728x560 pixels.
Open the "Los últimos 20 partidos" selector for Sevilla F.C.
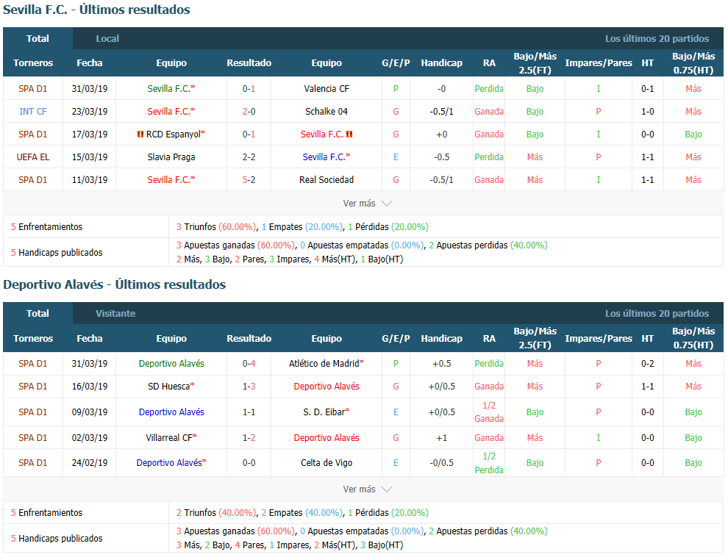657,38
